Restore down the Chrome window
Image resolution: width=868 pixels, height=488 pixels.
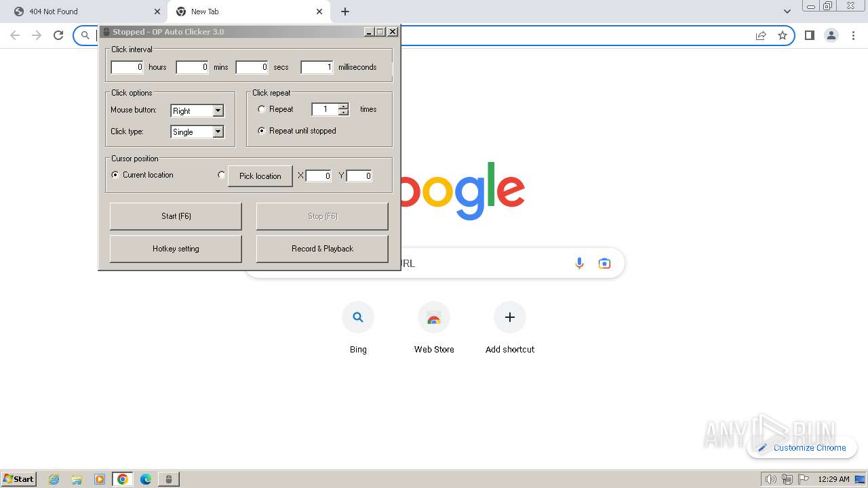(x=828, y=6)
